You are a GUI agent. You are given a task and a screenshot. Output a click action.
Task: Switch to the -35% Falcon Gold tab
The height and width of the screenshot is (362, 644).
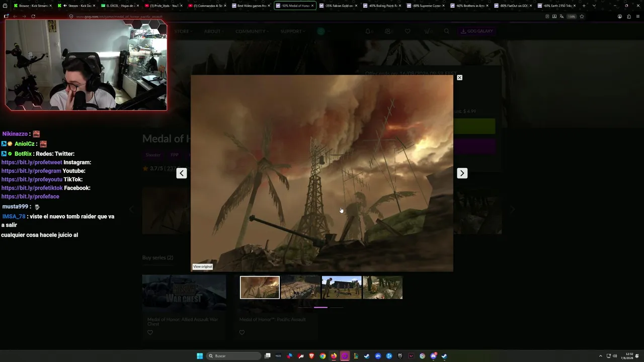[x=338, y=6]
